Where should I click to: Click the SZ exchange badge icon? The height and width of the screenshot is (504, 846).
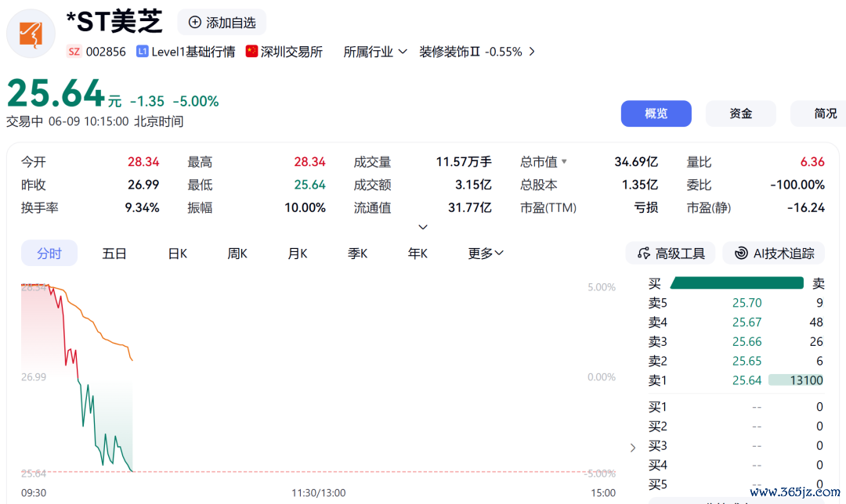[x=74, y=52]
